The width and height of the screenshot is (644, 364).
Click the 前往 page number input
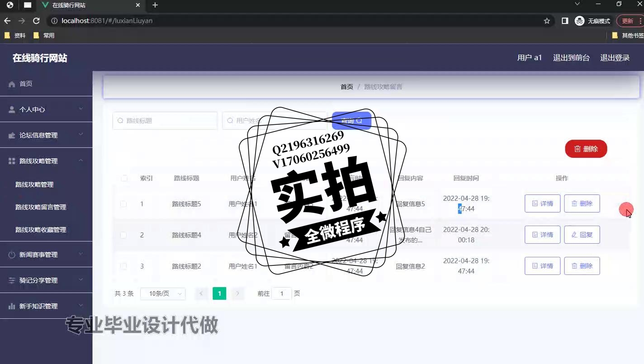(x=282, y=294)
